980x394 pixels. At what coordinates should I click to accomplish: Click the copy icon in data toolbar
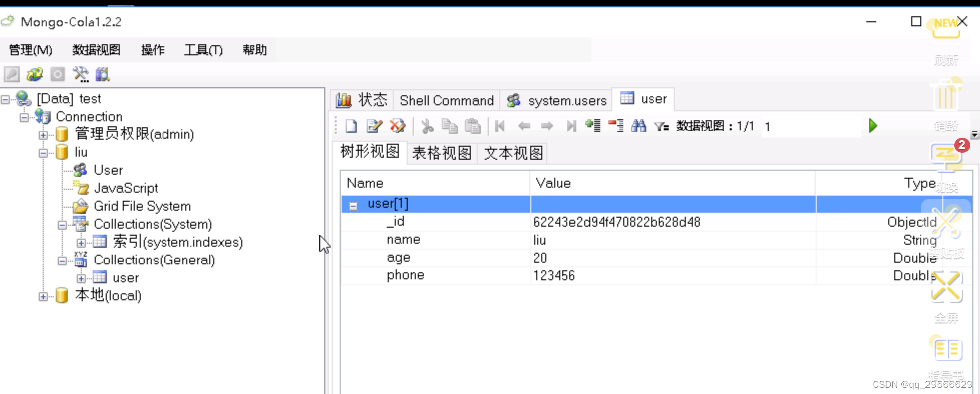pyautogui.click(x=450, y=126)
